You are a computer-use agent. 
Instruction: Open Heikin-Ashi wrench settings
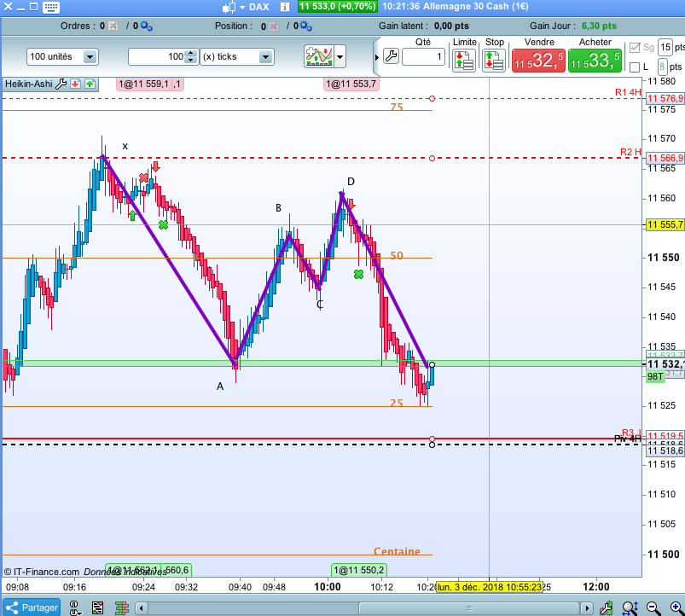(61, 84)
